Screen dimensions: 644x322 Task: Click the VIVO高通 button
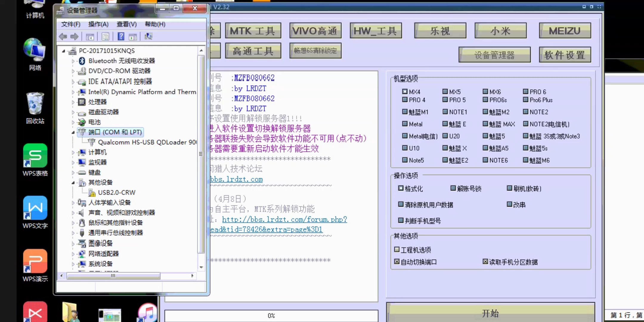(x=315, y=31)
